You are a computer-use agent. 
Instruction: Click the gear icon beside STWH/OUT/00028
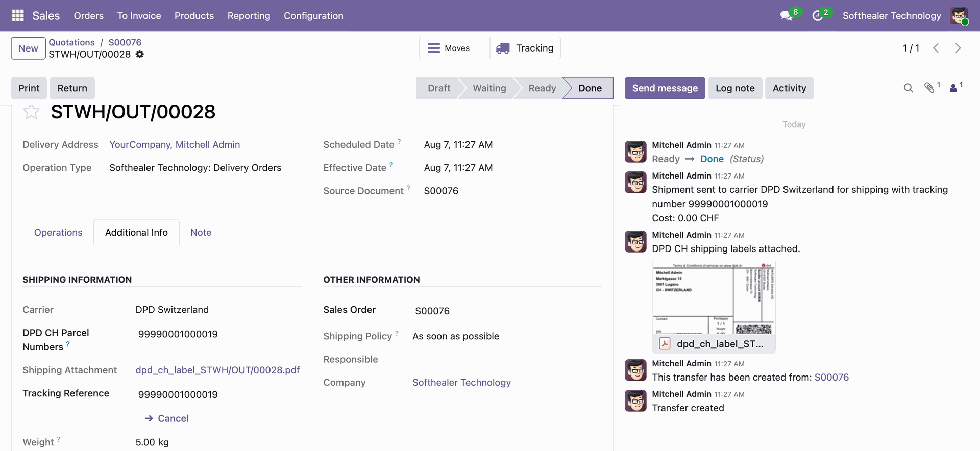point(140,54)
